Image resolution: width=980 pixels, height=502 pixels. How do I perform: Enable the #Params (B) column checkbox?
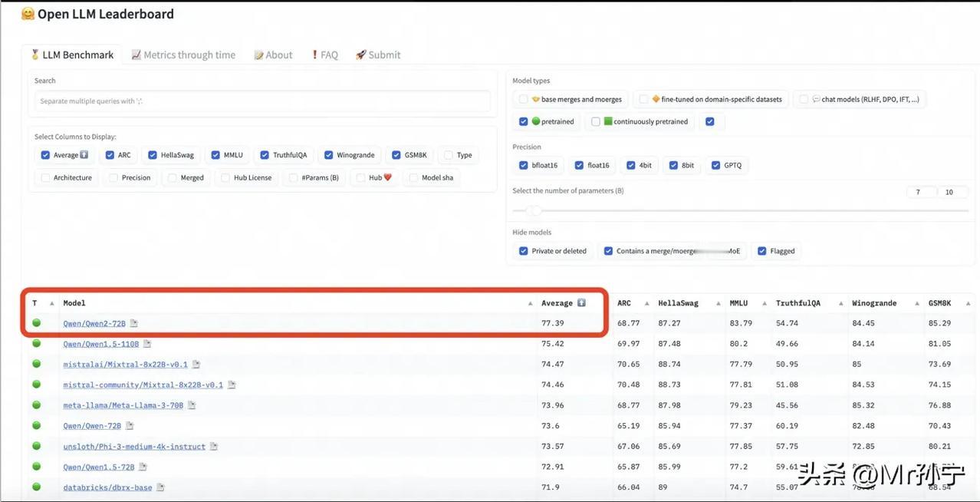click(294, 177)
